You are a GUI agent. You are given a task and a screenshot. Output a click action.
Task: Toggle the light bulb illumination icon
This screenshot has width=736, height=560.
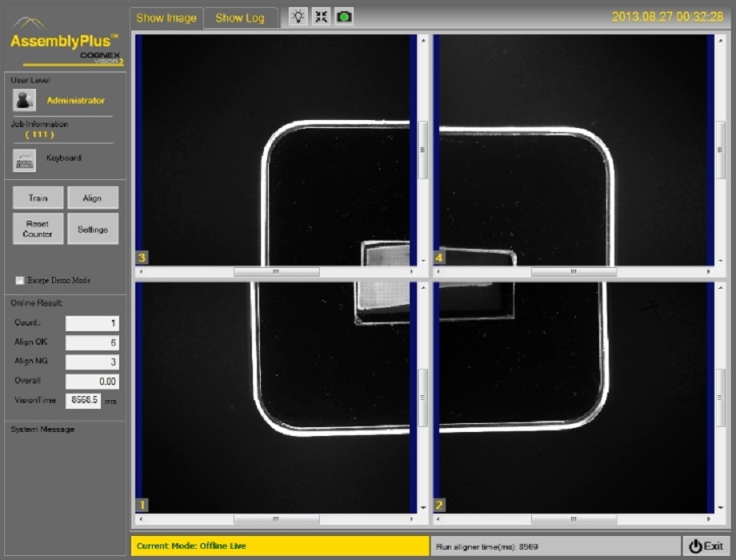click(298, 17)
